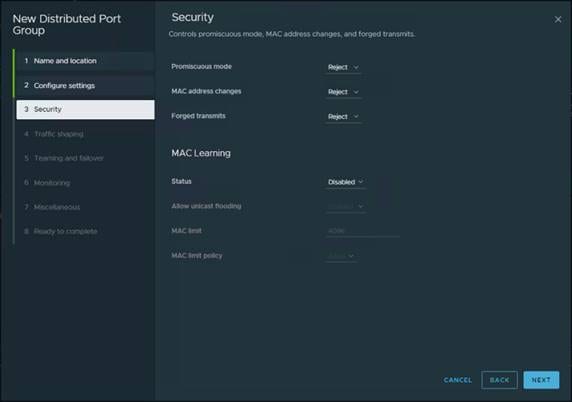Click the MAC limit input field

362,231
